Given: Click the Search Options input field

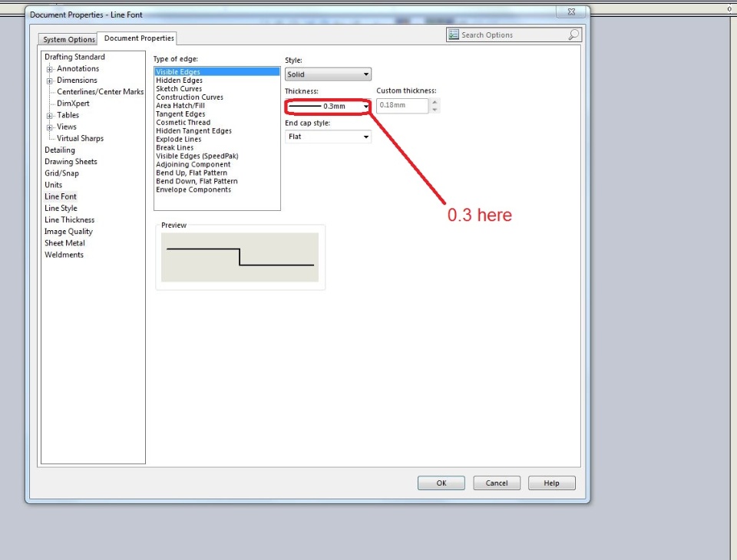Looking at the screenshot, I should 514,35.
